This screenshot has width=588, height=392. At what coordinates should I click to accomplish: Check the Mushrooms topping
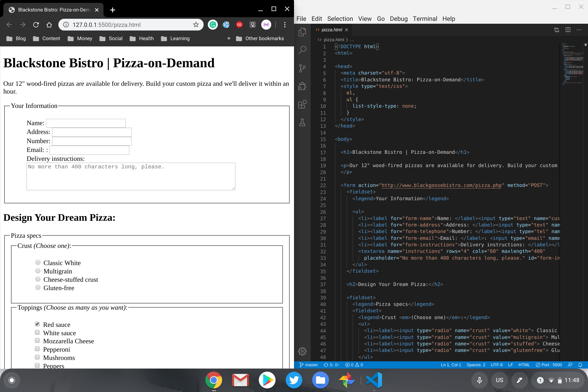click(37, 357)
